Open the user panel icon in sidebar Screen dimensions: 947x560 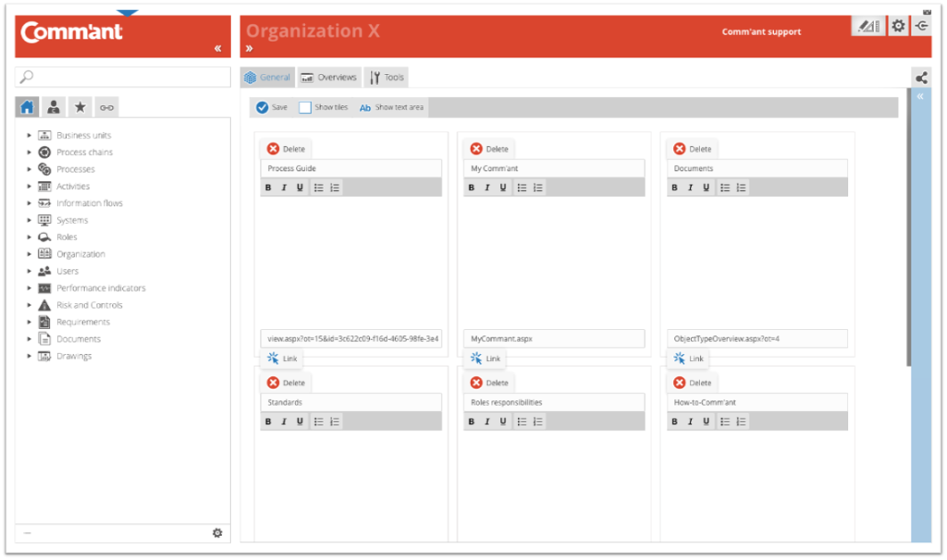point(53,106)
